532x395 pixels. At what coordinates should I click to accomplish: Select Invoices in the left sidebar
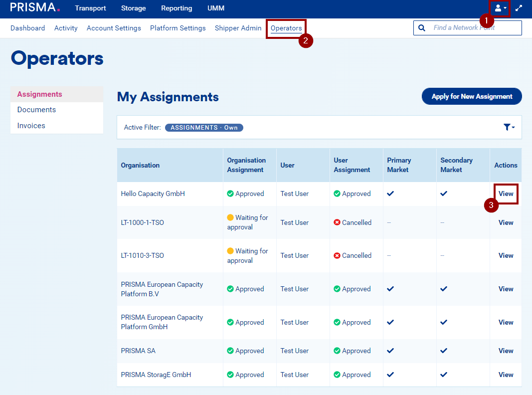[31, 126]
